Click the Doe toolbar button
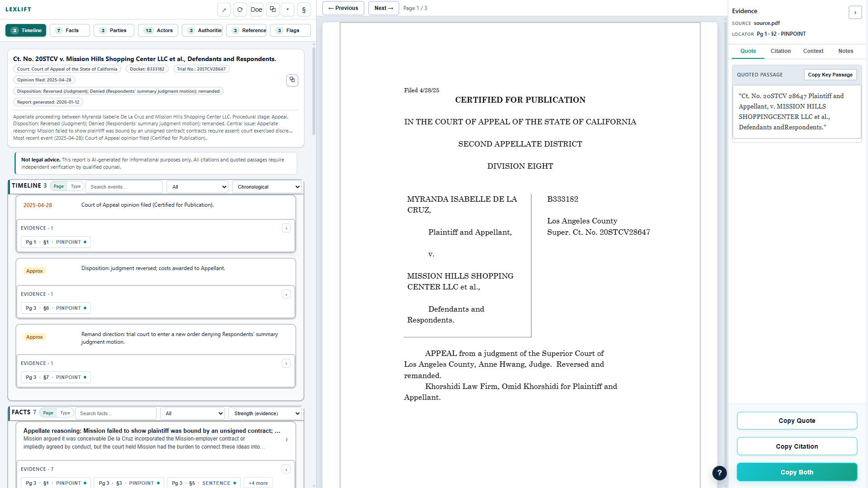 (x=256, y=9)
